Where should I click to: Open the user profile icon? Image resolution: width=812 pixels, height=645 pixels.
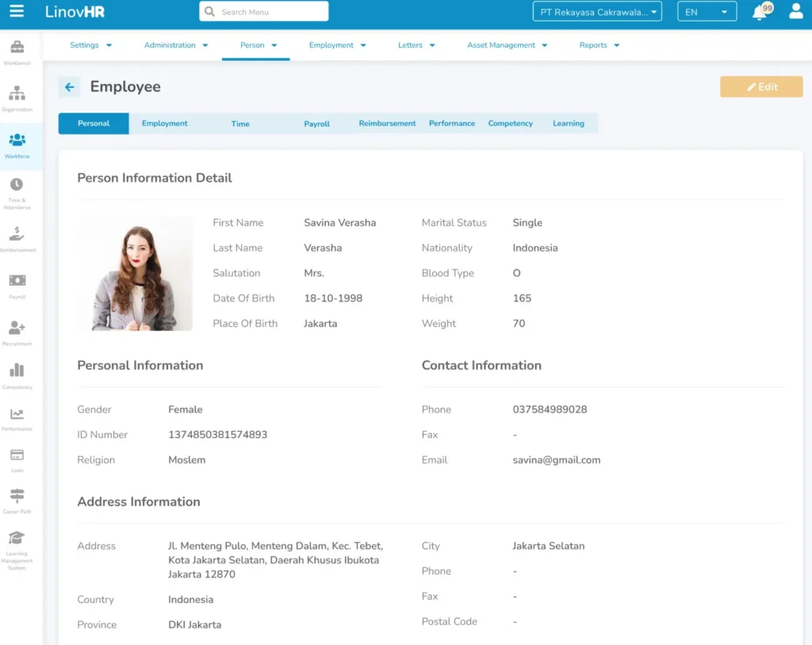(x=795, y=12)
